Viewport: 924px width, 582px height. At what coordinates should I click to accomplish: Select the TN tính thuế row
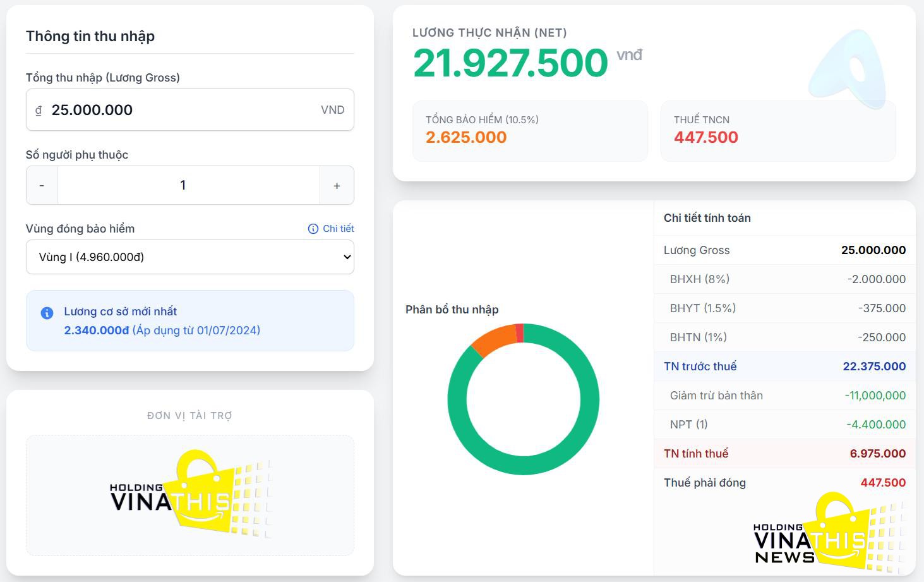tap(784, 454)
